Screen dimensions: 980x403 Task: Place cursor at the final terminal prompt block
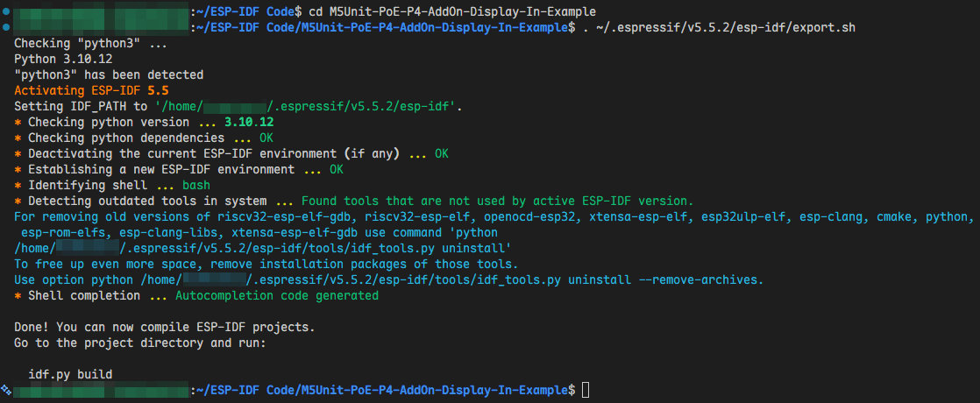coord(585,390)
